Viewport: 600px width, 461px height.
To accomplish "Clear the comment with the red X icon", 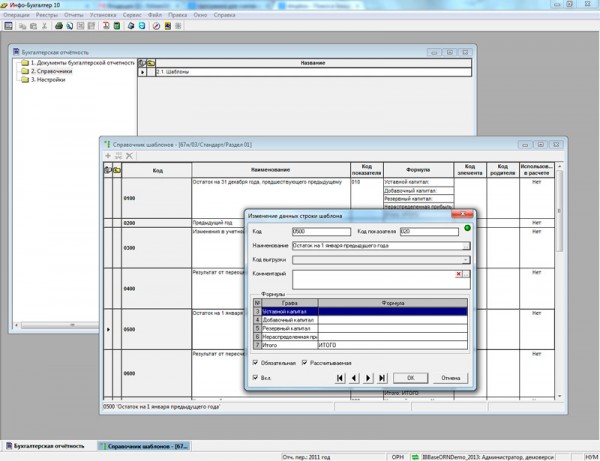I will pyautogui.click(x=458, y=273).
